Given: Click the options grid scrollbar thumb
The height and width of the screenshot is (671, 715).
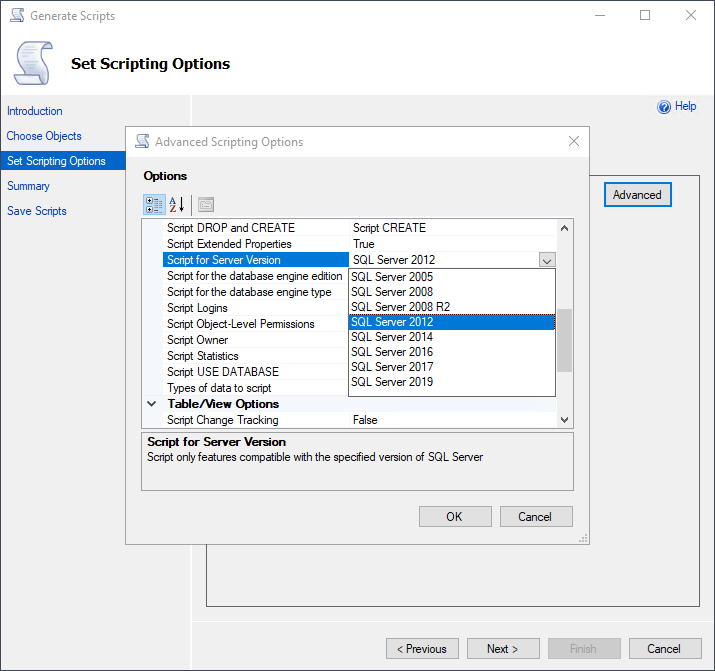Looking at the screenshot, I should pos(564,340).
